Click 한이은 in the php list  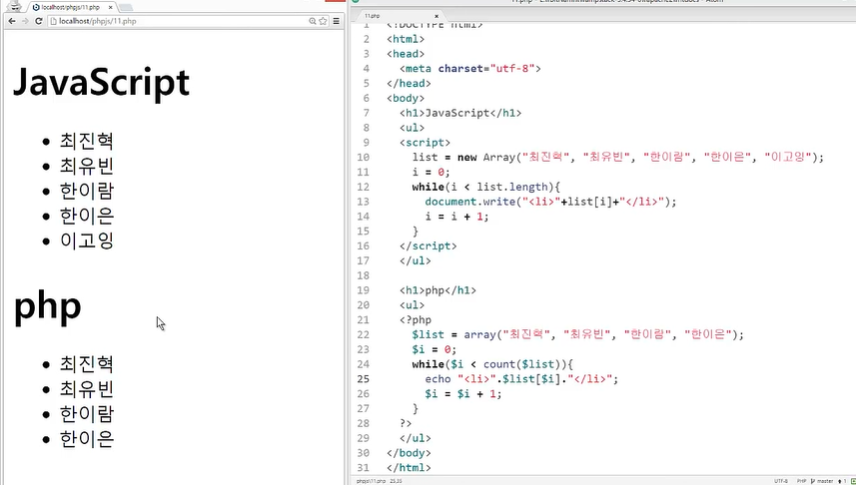pos(87,439)
